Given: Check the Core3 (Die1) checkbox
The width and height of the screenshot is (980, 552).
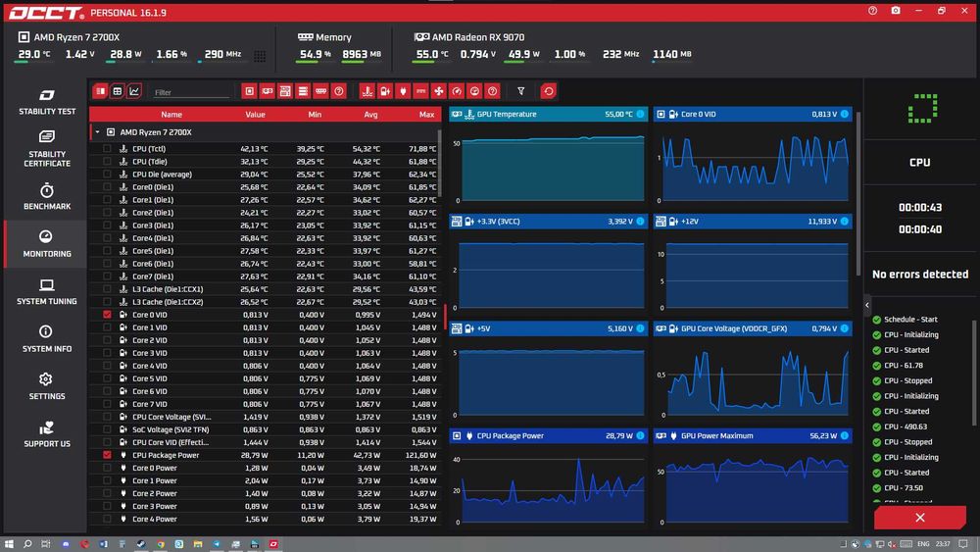Looking at the screenshot, I should point(107,226).
